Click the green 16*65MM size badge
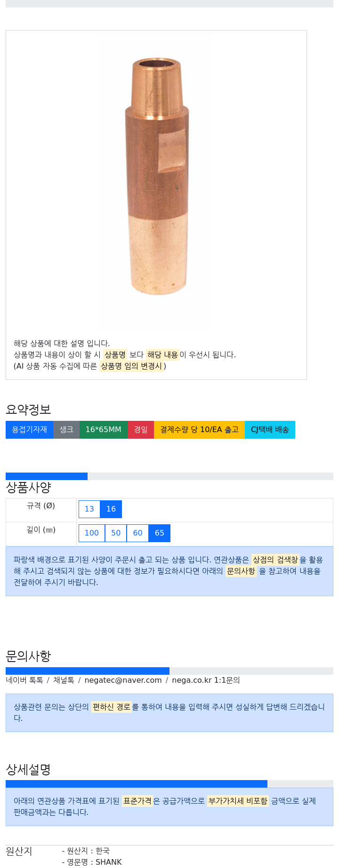 click(x=104, y=430)
